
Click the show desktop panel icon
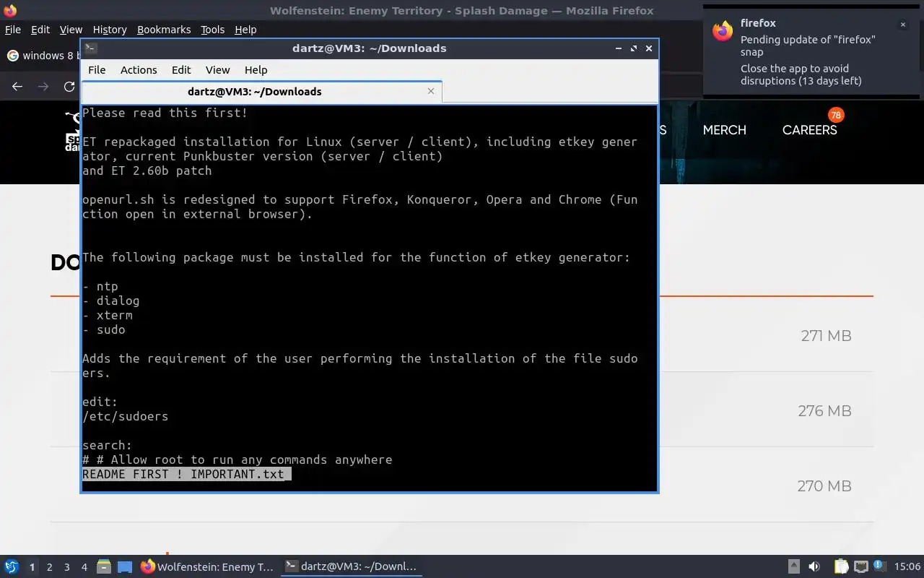coord(125,567)
